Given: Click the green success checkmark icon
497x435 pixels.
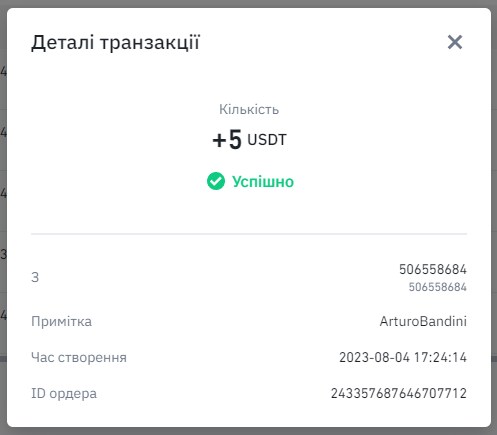Looking at the screenshot, I should [x=216, y=181].
